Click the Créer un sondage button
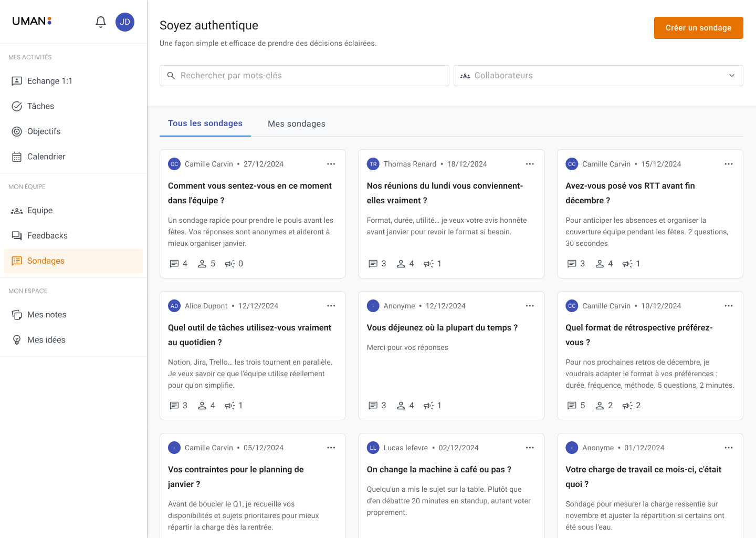756x538 pixels. point(698,27)
